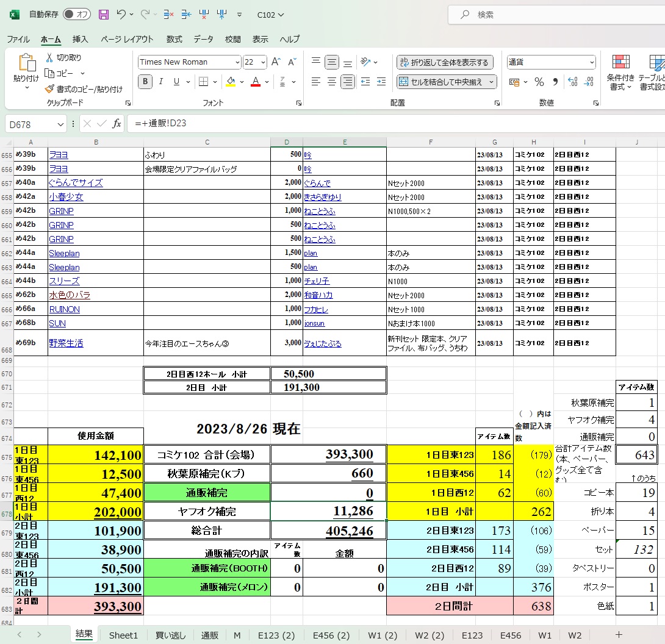Click the top align icon

tap(316, 62)
